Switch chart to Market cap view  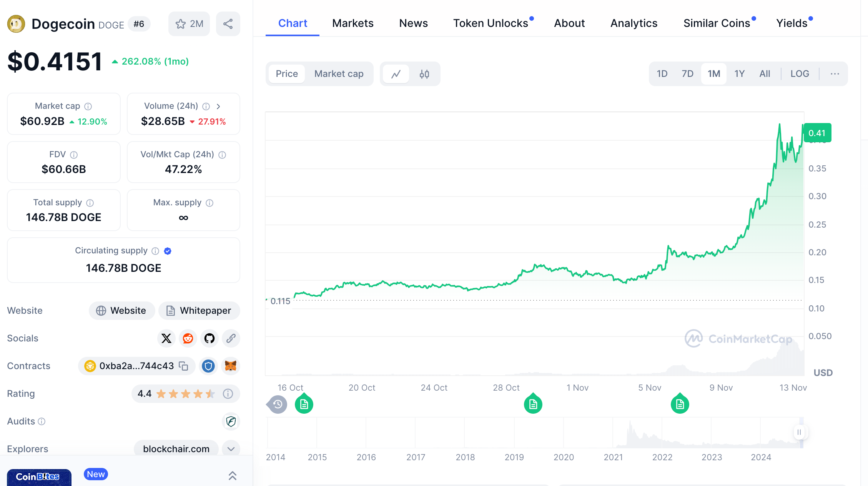coord(339,74)
